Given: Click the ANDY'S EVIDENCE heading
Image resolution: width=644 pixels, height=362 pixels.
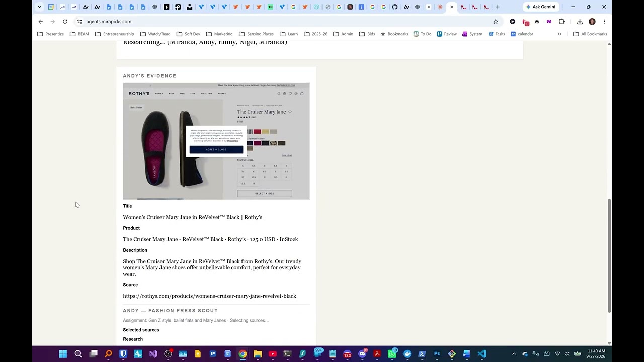Looking at the screenshot, I should [x=149, y=76].
